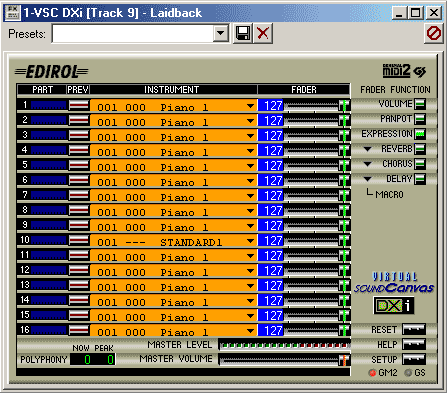Image resolution: width=447 pixels, height=393 pixels.
Task: Click Piano 1 name on part 9
Action: click(x=184, y=227)
